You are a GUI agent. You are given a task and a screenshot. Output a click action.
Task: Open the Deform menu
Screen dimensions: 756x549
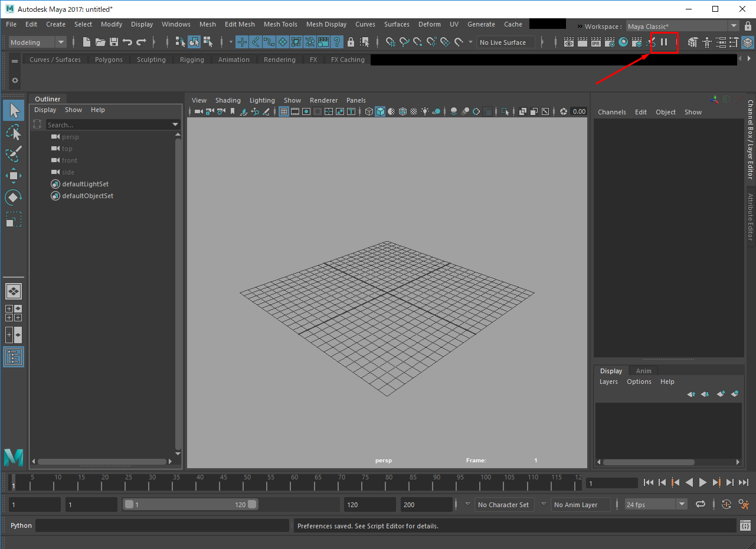[429, 24]
